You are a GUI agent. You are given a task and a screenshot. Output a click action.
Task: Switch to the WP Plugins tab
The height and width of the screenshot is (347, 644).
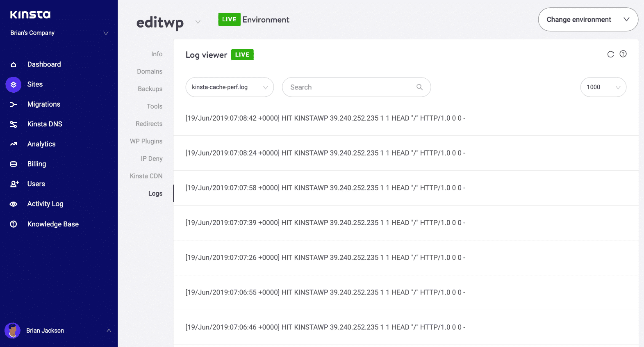[146, 141]
